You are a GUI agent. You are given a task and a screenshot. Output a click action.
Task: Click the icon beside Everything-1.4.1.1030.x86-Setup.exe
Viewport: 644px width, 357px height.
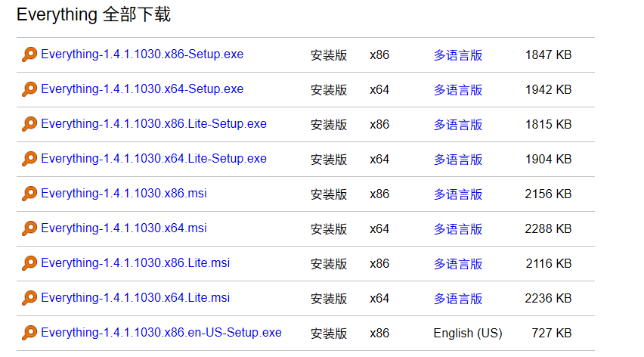tap(29, 54)
